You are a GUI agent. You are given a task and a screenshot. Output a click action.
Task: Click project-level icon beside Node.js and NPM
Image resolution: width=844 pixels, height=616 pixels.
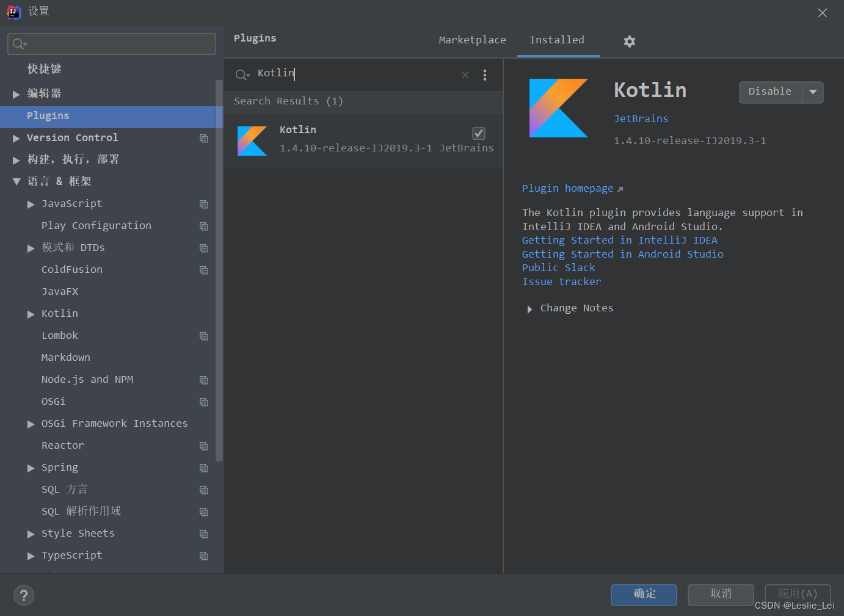tap(204, 380)
